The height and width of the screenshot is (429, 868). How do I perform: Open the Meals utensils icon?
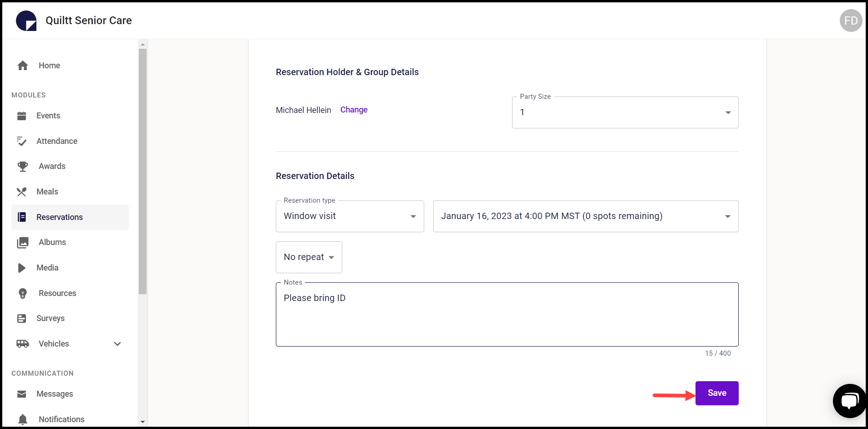pyautogui.click(x=22, y=192)
